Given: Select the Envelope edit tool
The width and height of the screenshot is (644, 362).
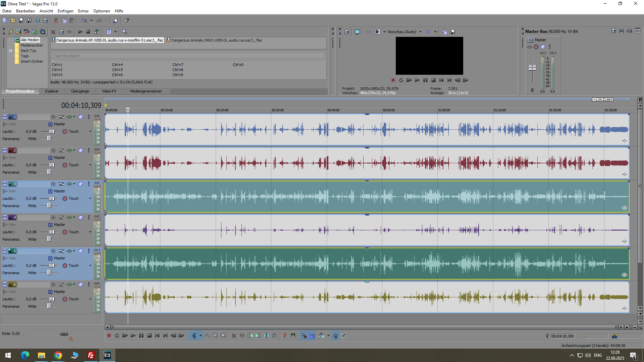Looking at the screenshot, I should click(x=207, y=336).
